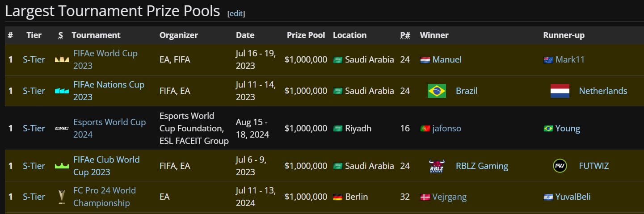Open the Esports World Cup 2024 link
644x214 pixels.
click(x=109, y=128)
